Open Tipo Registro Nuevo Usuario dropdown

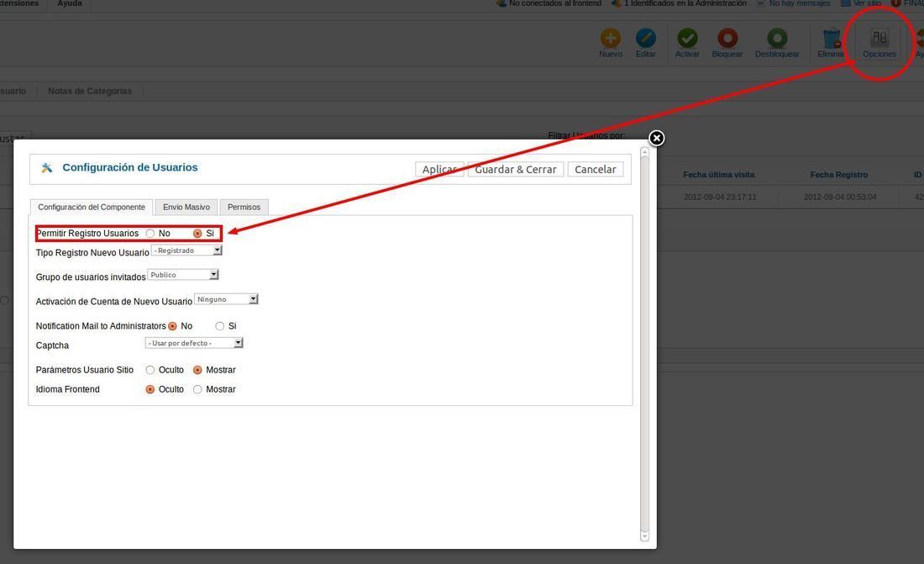click(186, 250)
